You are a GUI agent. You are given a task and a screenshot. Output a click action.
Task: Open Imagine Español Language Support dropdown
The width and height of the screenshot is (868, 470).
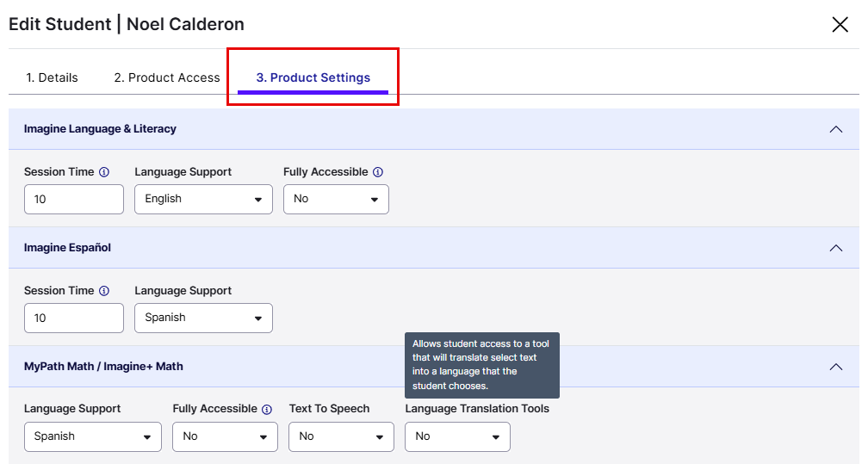click(203, 318)
